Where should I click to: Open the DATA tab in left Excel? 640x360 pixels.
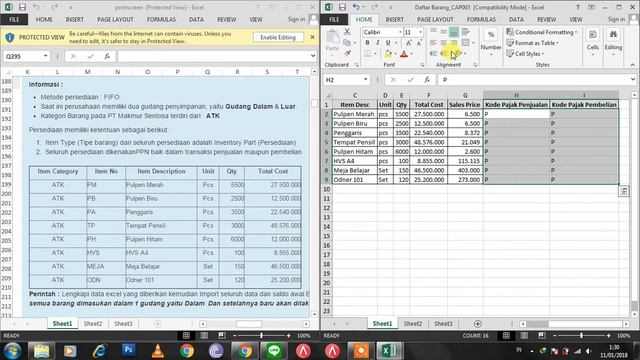tap(196, 19)
